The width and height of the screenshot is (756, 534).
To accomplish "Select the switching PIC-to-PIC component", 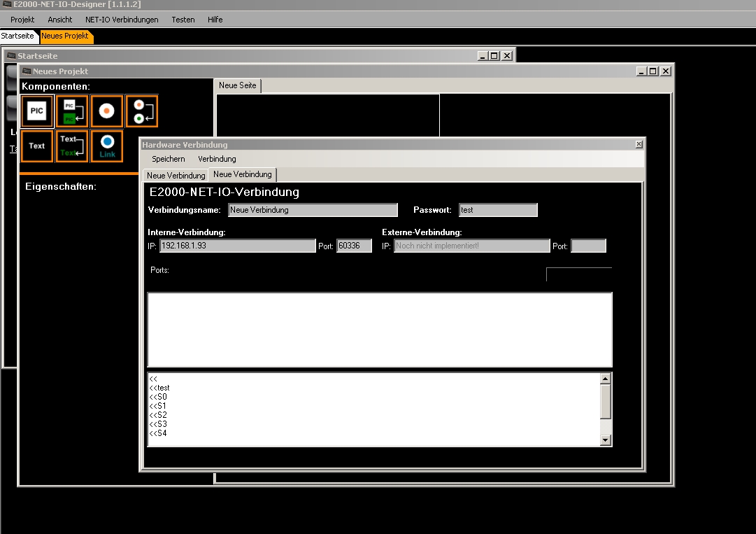I will 72,111.
